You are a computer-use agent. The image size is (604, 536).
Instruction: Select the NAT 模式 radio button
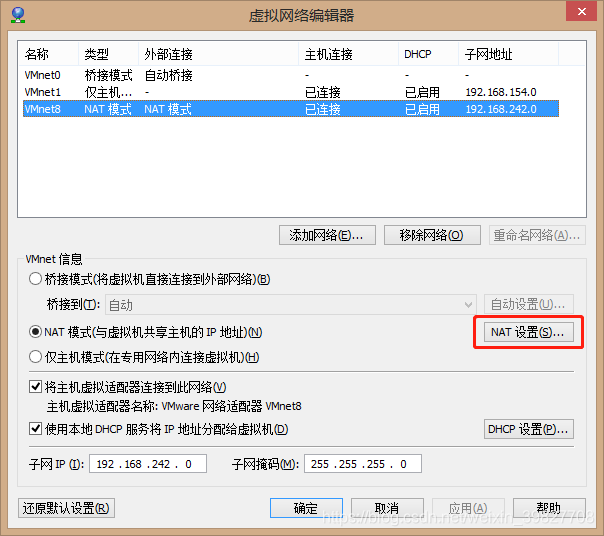pyautogui.click(x=35, y=332)
